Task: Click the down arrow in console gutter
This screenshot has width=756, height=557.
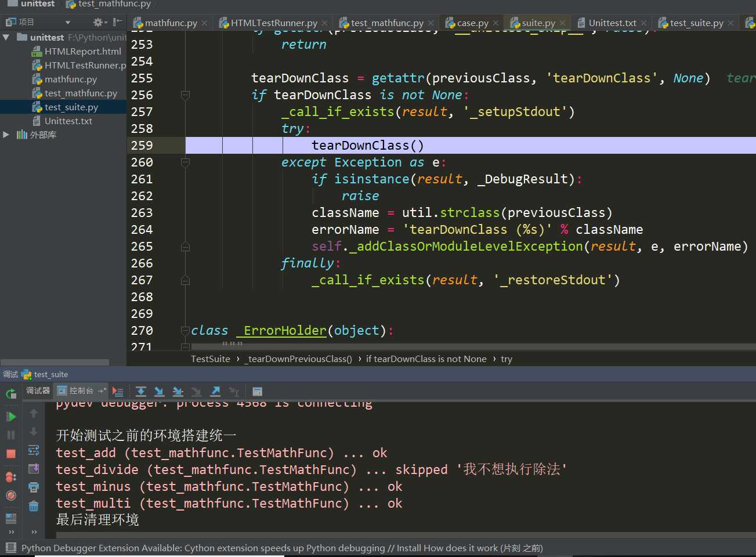Action: 34,432
